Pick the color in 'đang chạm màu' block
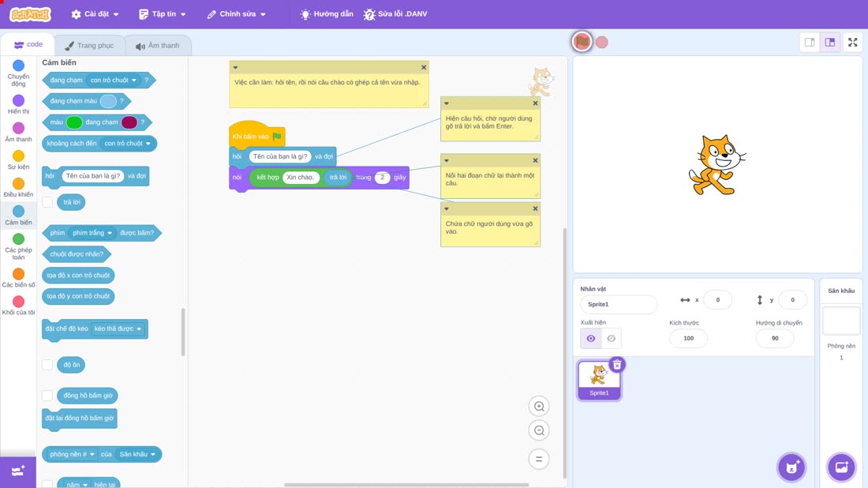The width and height of the screenshot is (868, 488). (x=109, y=101)
